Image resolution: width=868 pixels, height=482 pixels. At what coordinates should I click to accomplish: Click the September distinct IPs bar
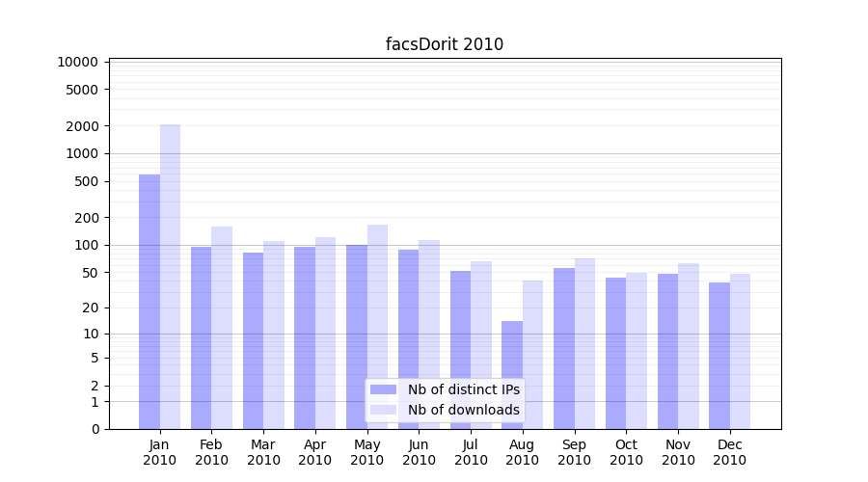pos(564,348)
